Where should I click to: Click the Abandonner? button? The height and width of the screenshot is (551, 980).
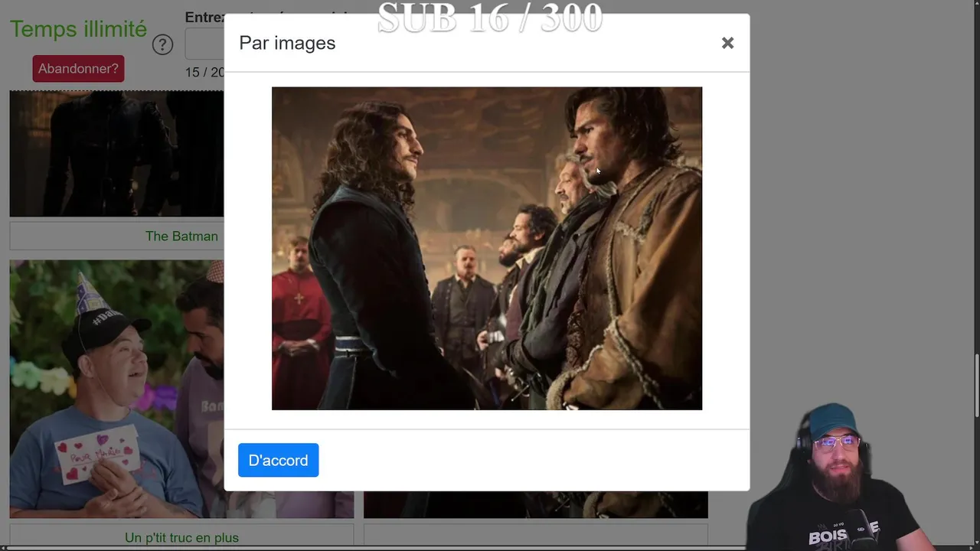78,69
